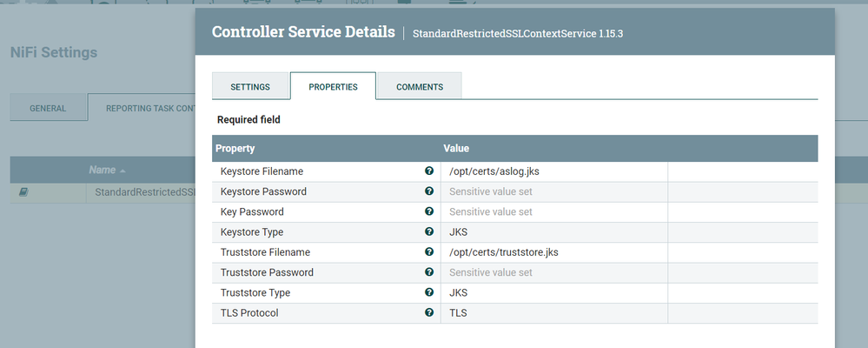Click the Property column header
Viewport: 868px width, 348px height.
pos(235,149)
